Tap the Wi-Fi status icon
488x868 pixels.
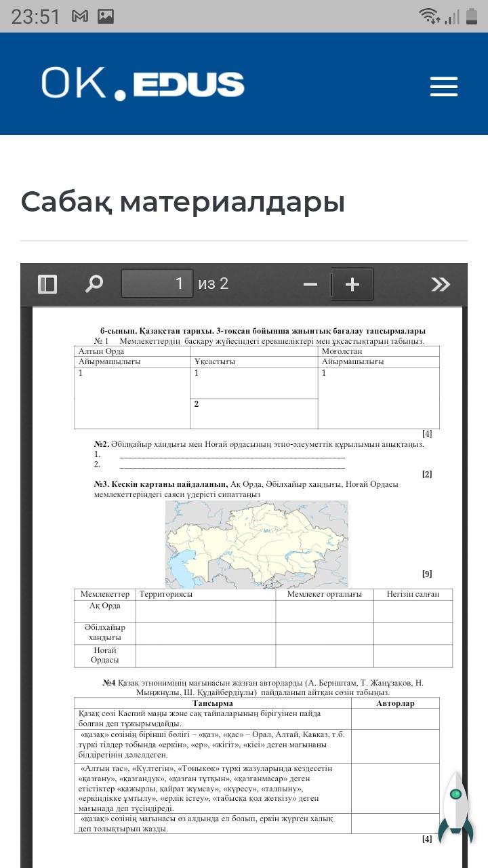[x=429, y=16]
